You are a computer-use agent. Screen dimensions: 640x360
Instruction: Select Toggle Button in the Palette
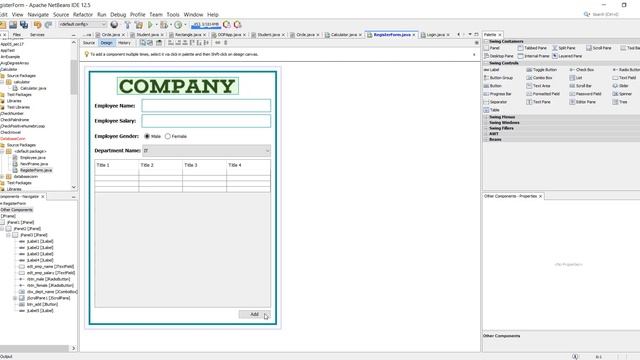coord(541,70)
